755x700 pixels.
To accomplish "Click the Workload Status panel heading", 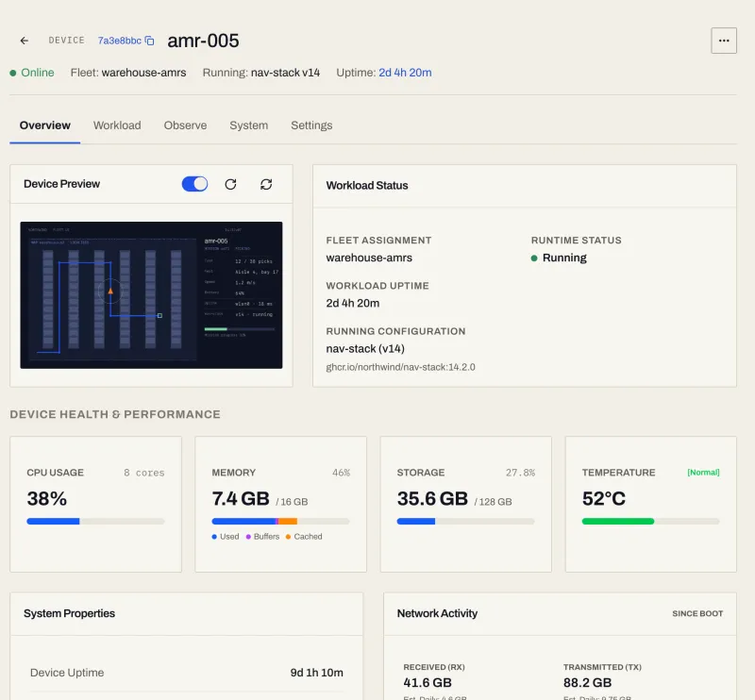I will (x=367, y=185).
